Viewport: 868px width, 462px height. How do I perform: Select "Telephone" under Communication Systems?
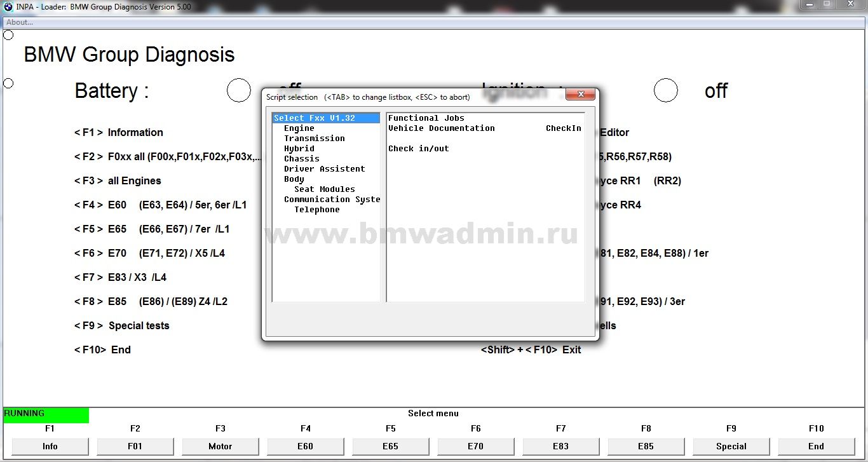pyautogui.click(x=316, y=209)
